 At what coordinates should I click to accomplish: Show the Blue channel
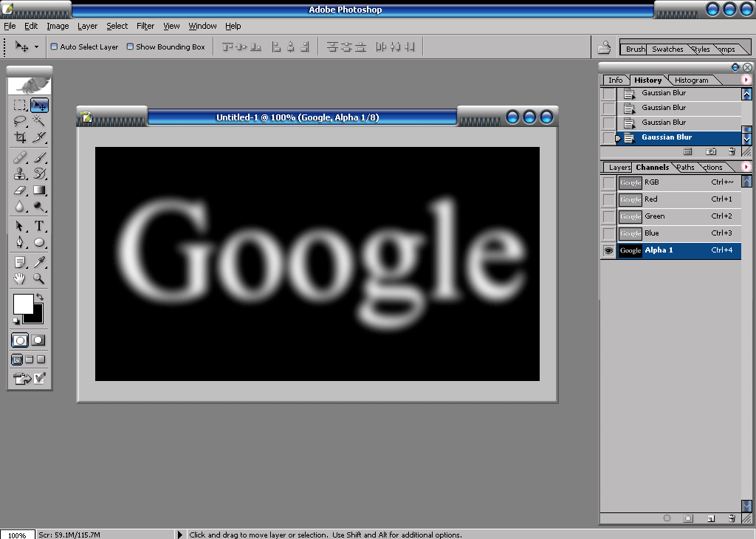(609, 234)
